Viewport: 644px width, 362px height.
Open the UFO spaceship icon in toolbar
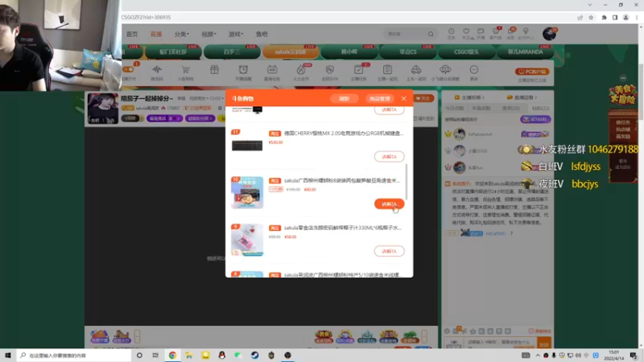(445, 70)
